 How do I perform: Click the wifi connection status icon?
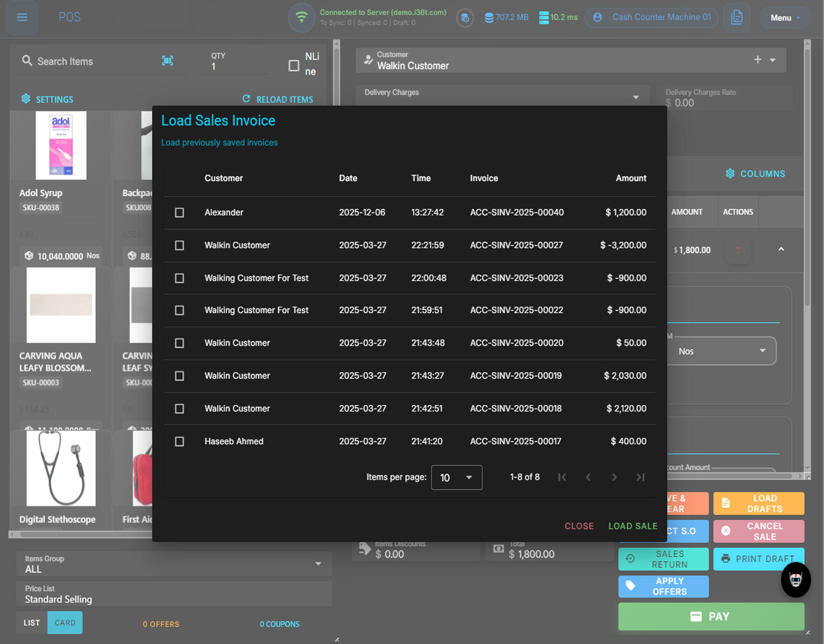tap(301, 17)
